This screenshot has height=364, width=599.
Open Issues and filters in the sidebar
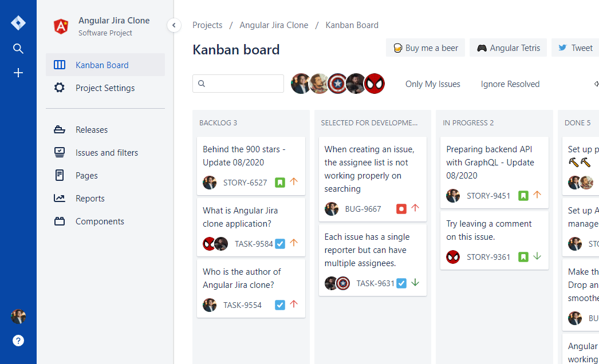[105, 153]
